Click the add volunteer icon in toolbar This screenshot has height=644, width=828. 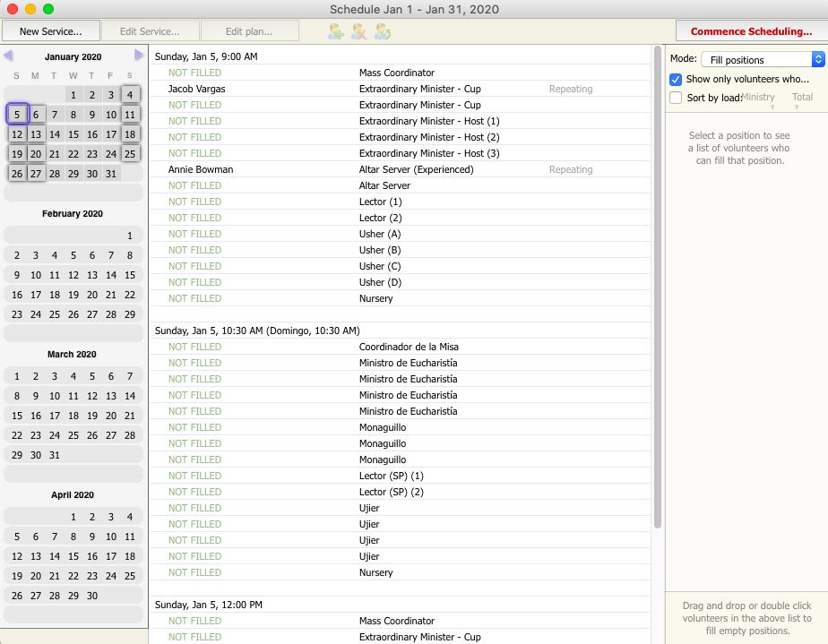(336, 31)
